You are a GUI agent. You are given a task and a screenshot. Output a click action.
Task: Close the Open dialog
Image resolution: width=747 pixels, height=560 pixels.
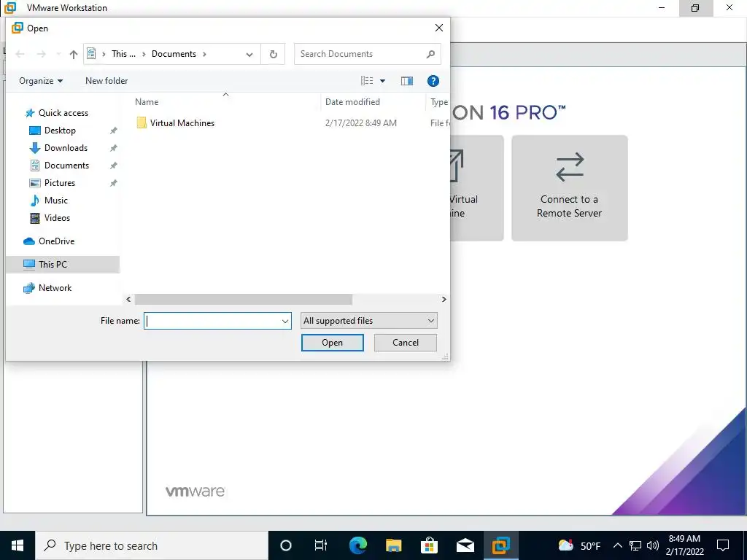(438, 28)
